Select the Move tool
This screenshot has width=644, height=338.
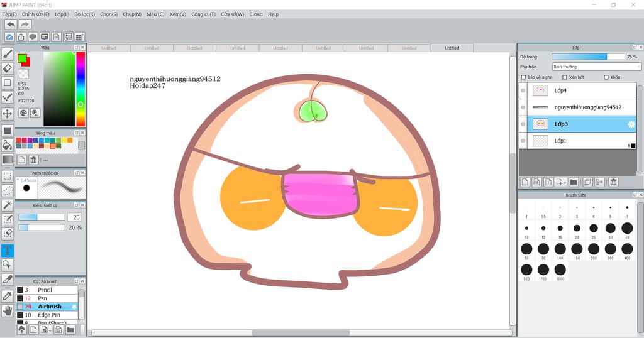pyautogui.click(x=8, y=114)
